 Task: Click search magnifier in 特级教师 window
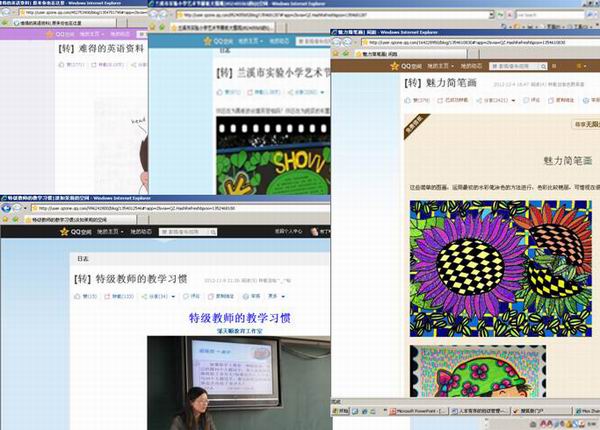[x=213, y=232]
